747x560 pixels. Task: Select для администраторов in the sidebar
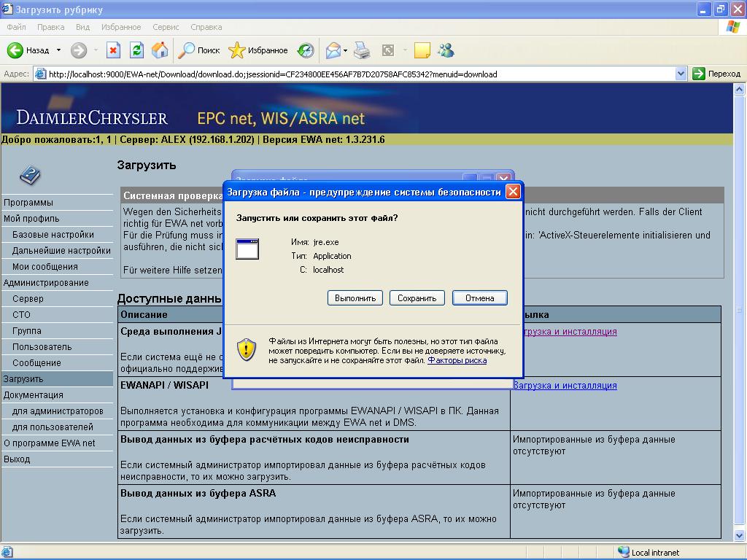[x=57, y=411]
